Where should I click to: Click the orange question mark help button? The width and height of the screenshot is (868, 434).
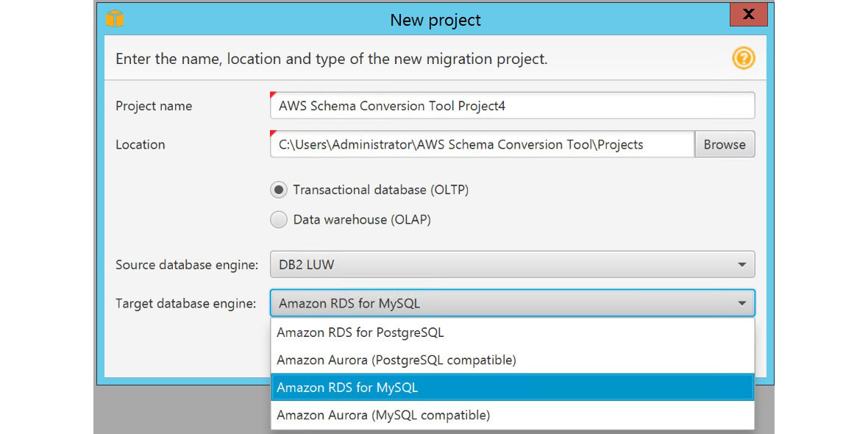click(x=744, y=58)
